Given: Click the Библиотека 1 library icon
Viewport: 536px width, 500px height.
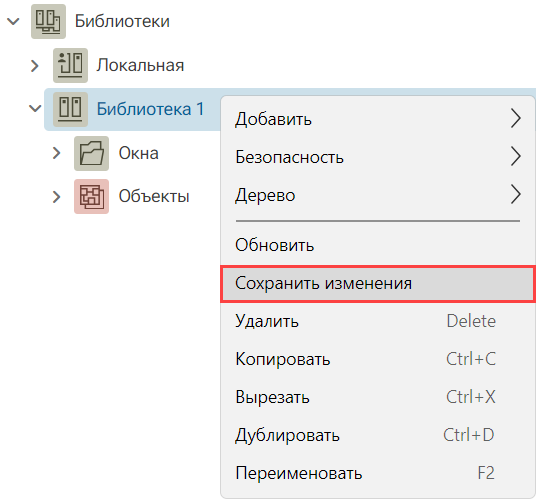Looking at the screenshot, I should 70,109.
